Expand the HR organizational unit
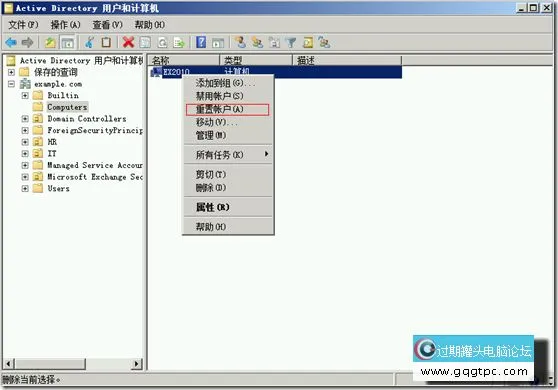The width and height of the screenshot is (558, 390). pyautogui.click(x=25, y=142)
